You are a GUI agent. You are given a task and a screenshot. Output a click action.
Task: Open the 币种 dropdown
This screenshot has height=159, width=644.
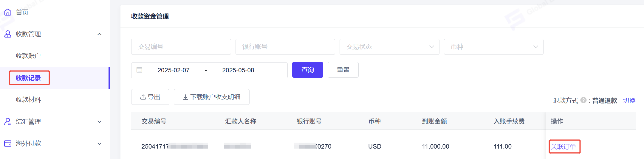click(x=493, y=47)
